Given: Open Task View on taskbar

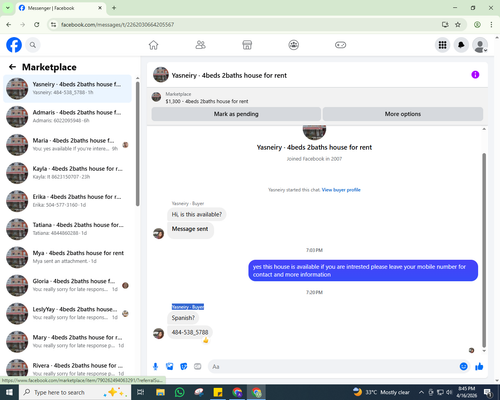Looking at the screenshot, I should (x=141, y=392).
